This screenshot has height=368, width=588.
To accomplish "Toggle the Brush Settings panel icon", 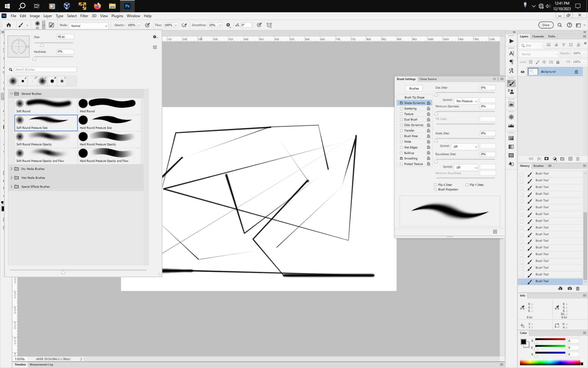I will pyautogui.click(x=51, y=25).
